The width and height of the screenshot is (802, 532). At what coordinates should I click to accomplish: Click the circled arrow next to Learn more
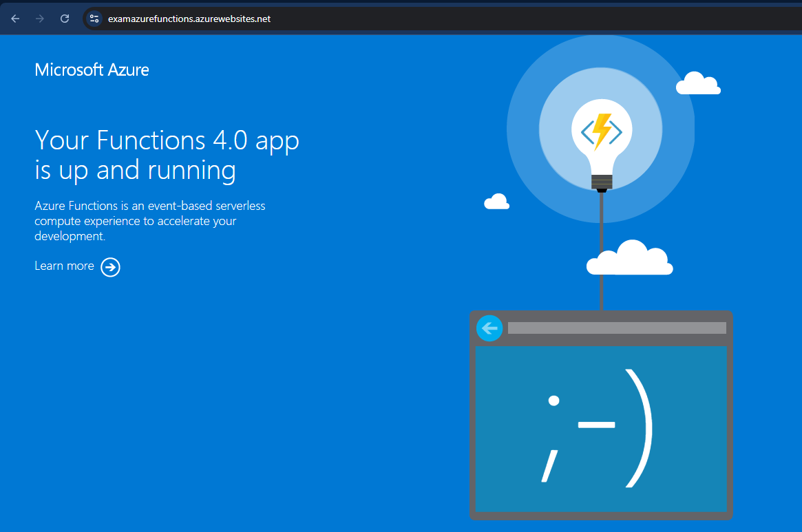[110, 267]
